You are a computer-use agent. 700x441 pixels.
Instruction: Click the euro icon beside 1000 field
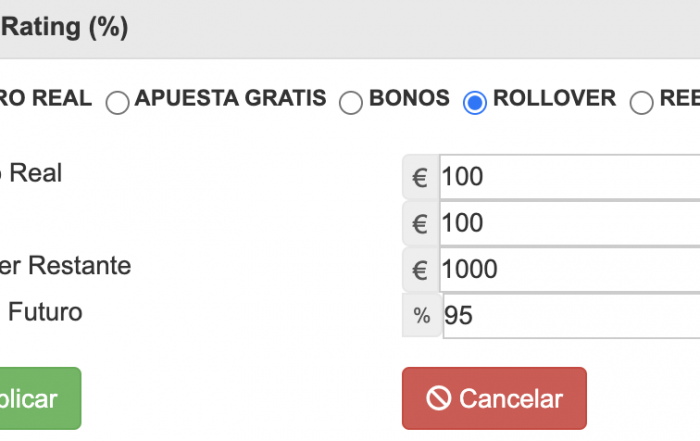click(420, 270)
